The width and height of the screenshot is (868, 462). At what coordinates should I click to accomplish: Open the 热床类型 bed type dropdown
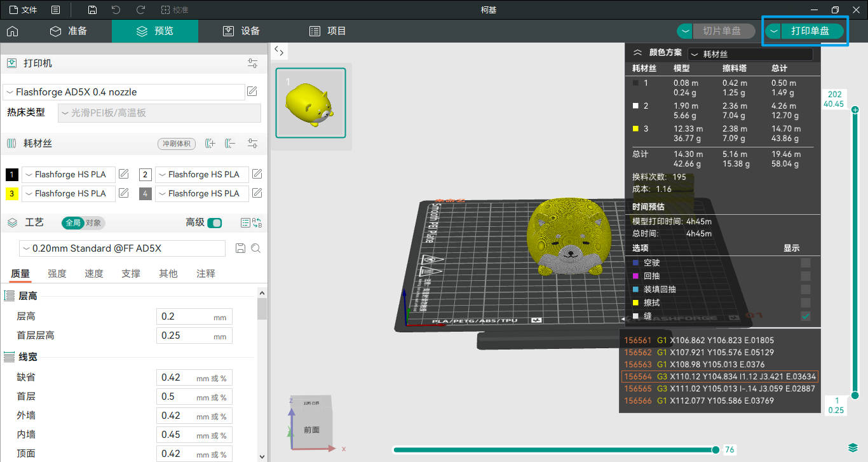pyautogui.click(x=159, y=113)
